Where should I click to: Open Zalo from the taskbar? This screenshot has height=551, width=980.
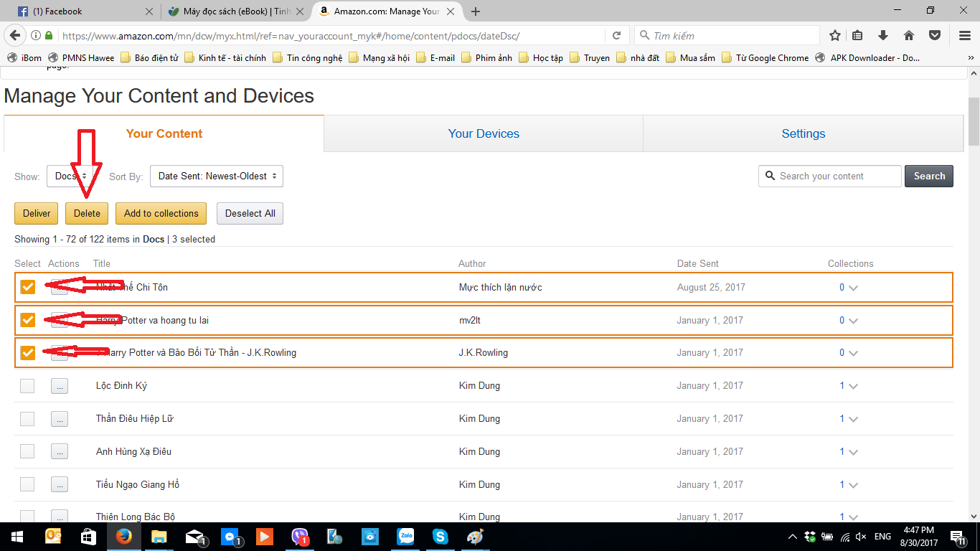pyautogui.click(x=406, y=537)
